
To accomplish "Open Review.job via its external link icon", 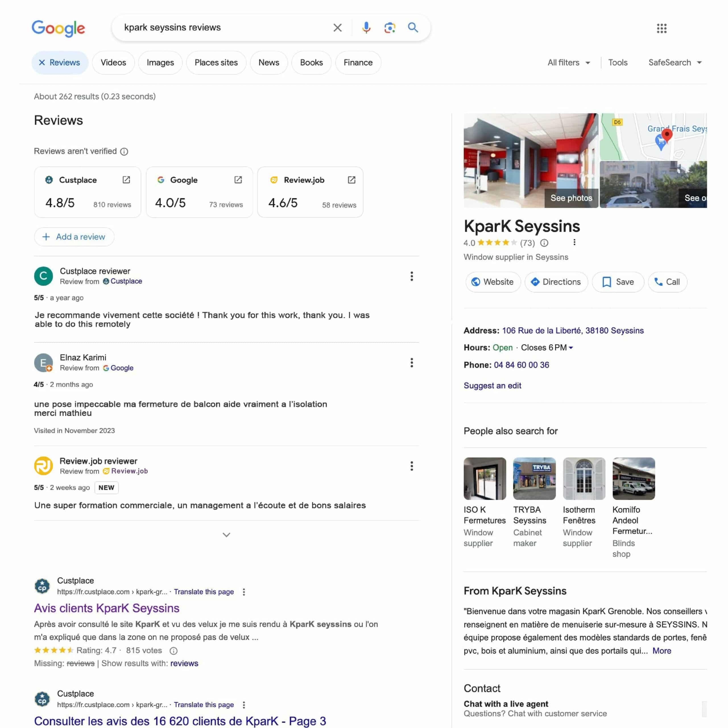I will click(x=351, y=180).
